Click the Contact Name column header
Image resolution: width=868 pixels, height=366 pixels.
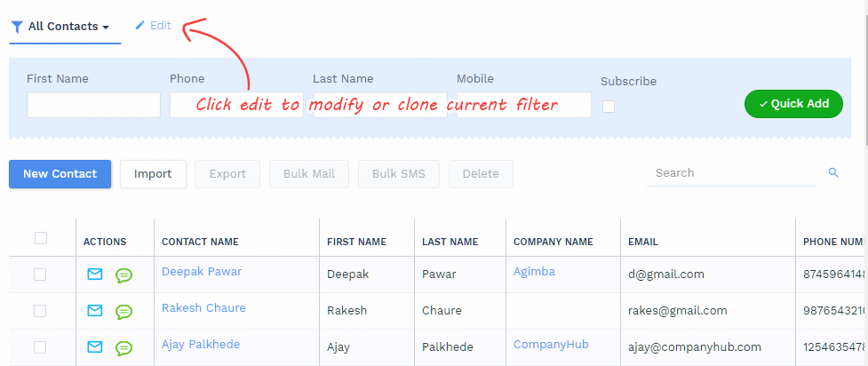tap(200, 242)
